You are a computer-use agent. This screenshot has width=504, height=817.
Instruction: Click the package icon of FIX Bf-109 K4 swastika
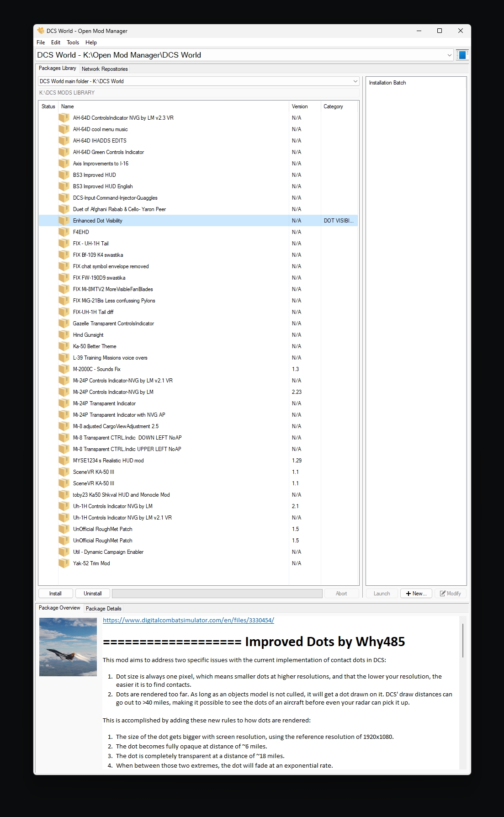64,255
